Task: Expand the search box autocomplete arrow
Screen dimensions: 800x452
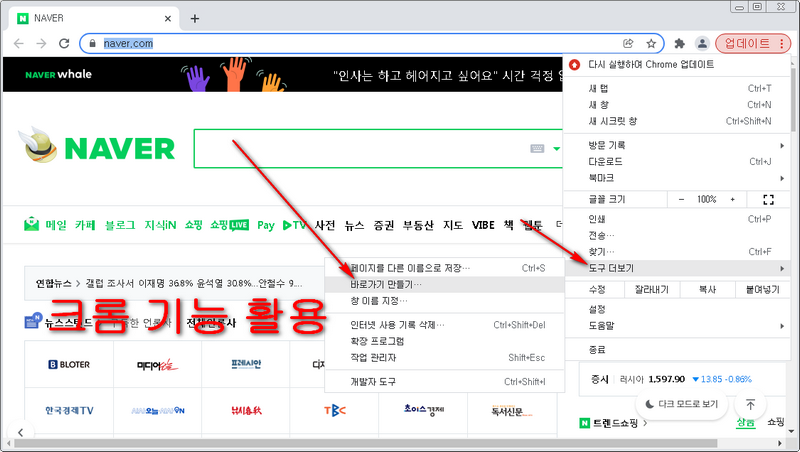Action: click(x=556, y=149)
